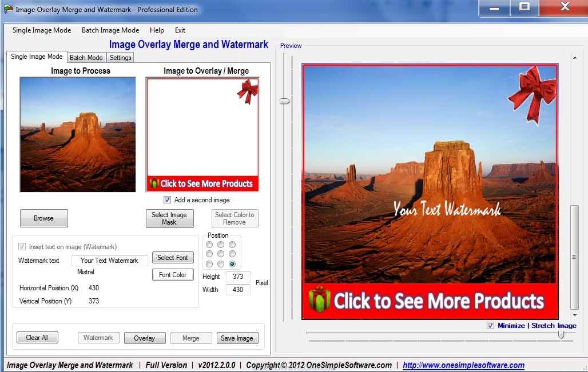The width and height of the screenshot is (588, 372).
Task: Toggle Insert text on image (Watermark) checkbox
Action: [x=22, y=246]
